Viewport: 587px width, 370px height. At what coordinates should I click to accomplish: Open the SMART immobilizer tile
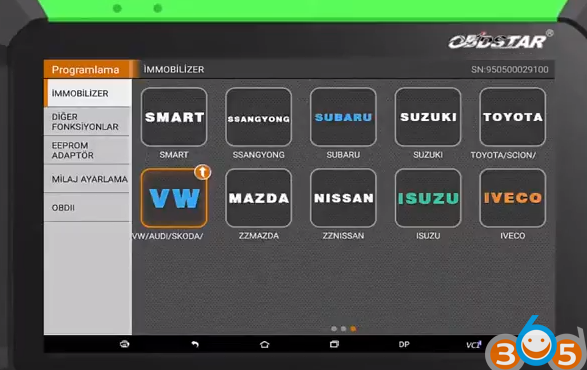(x=174, y=117)
